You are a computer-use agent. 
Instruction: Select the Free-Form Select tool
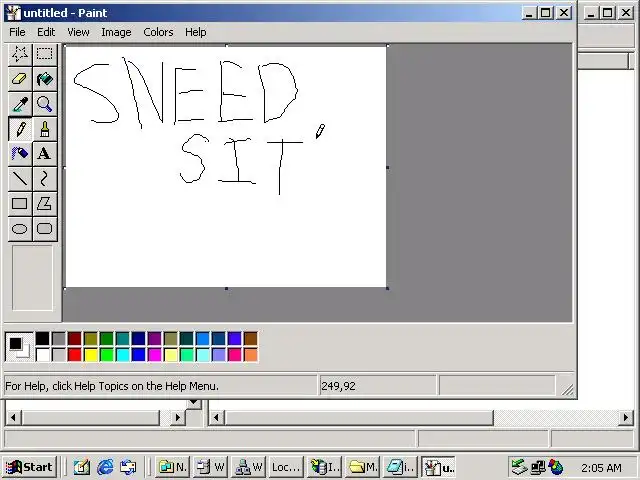tap(20, 54)
